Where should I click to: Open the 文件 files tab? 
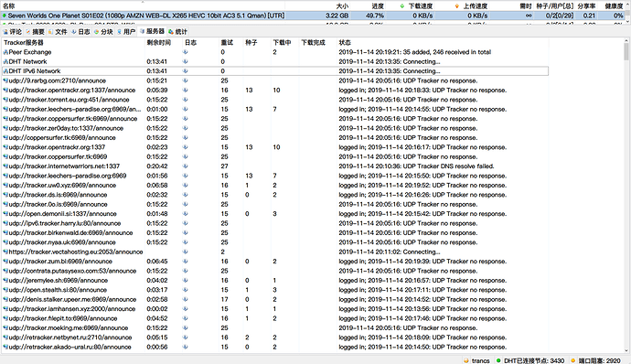coord(58,32)
